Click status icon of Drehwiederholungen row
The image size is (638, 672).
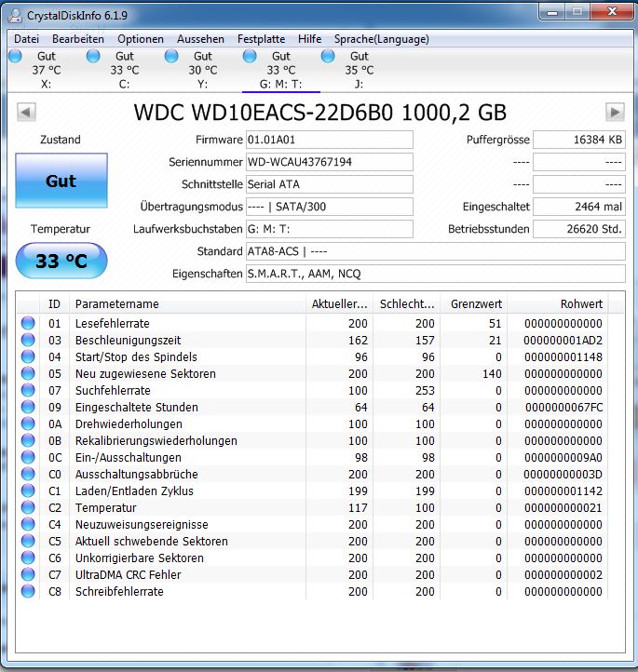click(28, 423)
